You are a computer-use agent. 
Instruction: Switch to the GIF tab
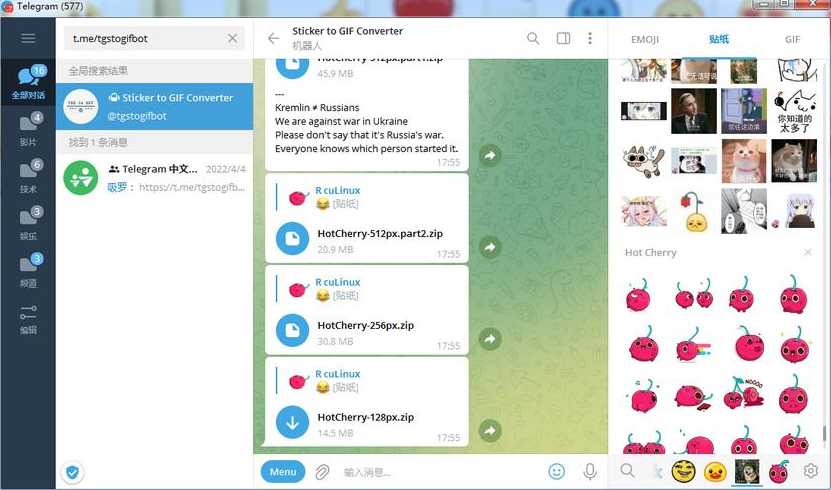click(792, 39)
